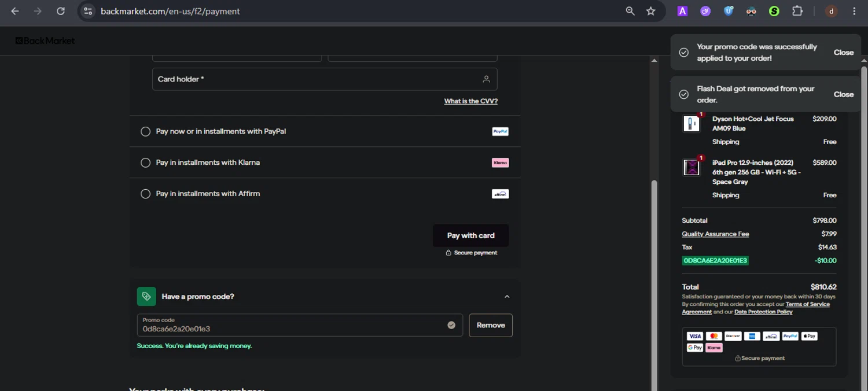Click the Back Market logo

45,40
